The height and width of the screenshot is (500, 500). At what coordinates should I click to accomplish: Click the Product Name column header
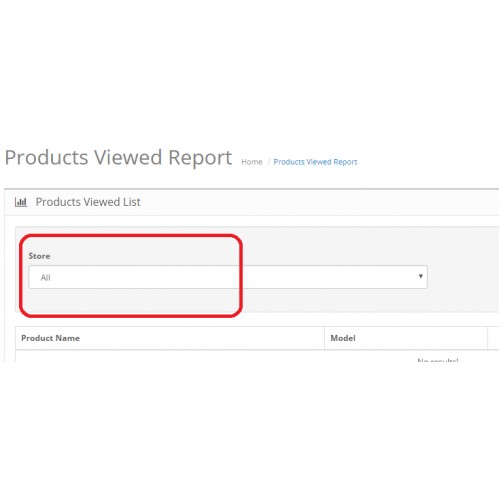coord(50,338)
